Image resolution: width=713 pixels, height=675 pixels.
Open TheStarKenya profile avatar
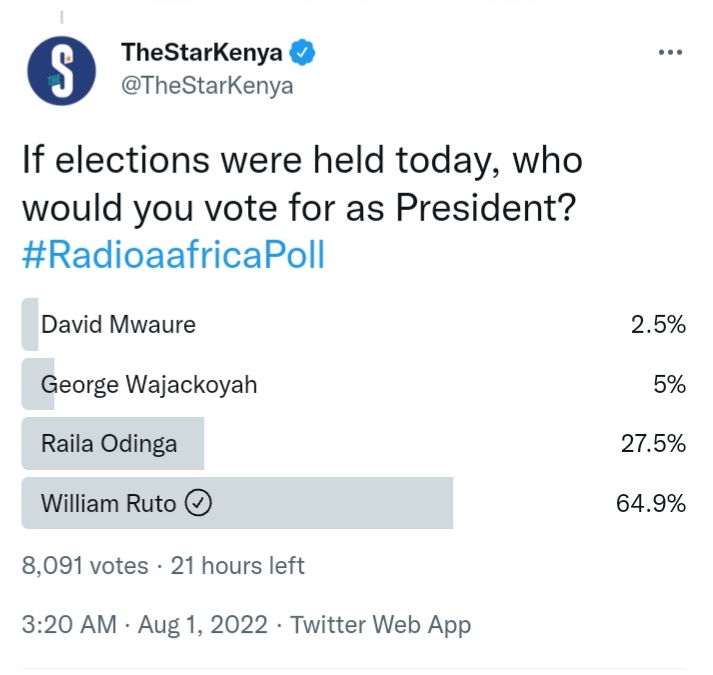(x=62, y=71)
